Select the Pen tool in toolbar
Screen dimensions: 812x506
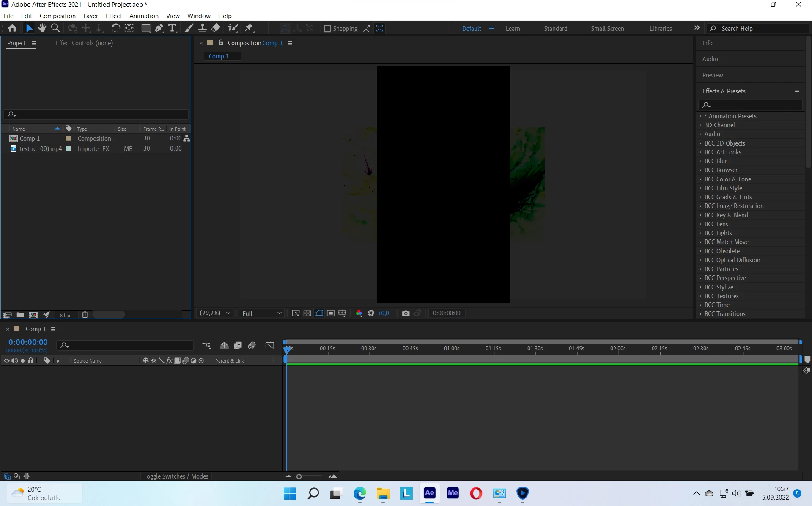point(159,28)
